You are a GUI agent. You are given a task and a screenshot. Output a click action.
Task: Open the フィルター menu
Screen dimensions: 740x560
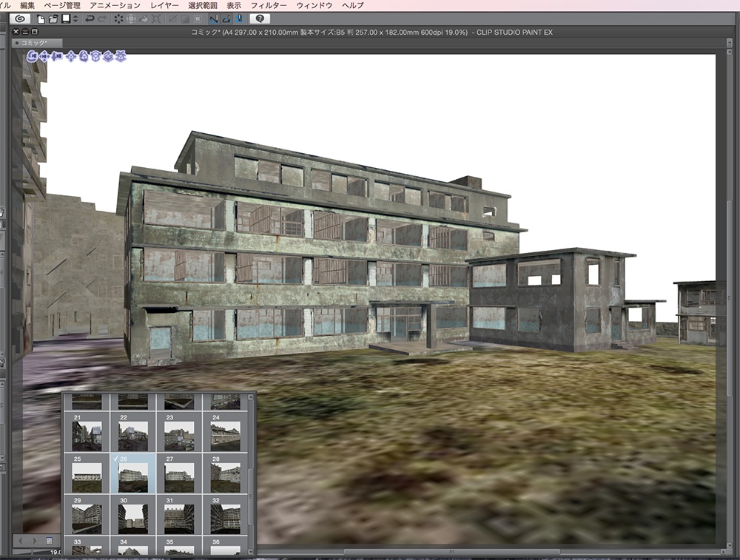269,5
